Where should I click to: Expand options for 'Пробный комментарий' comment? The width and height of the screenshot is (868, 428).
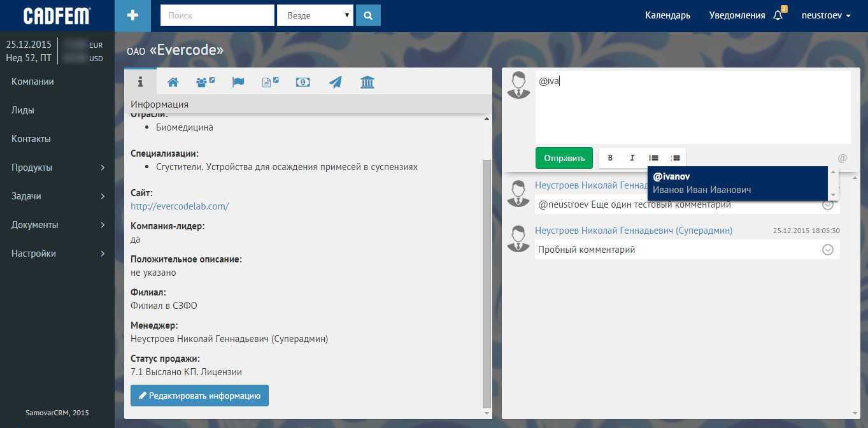point(828,250)
